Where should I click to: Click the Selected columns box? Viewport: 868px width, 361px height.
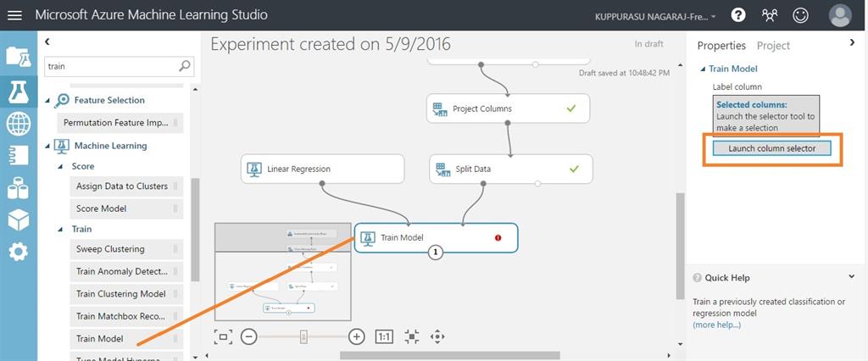(x=765, y=116)
